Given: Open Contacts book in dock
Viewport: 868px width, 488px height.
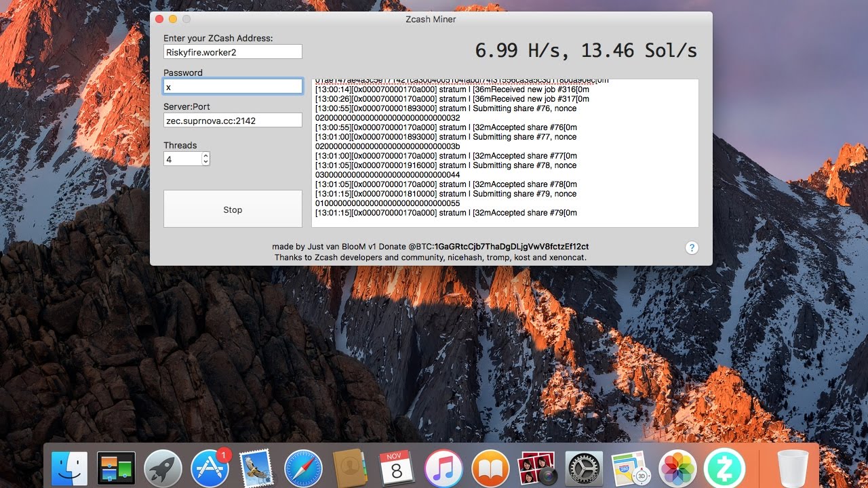Looking at the screenshot, I should [x=350, y=468].
